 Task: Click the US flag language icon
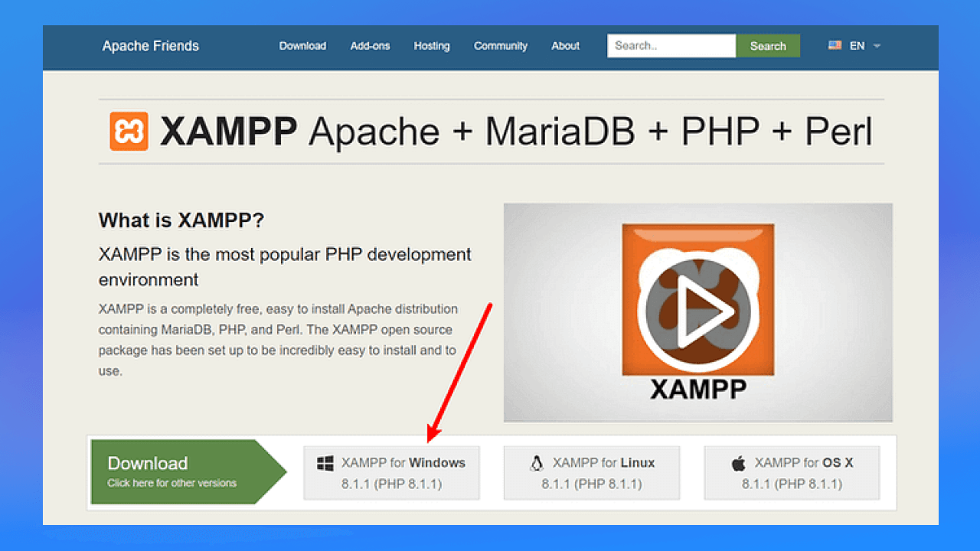(835, 46)
